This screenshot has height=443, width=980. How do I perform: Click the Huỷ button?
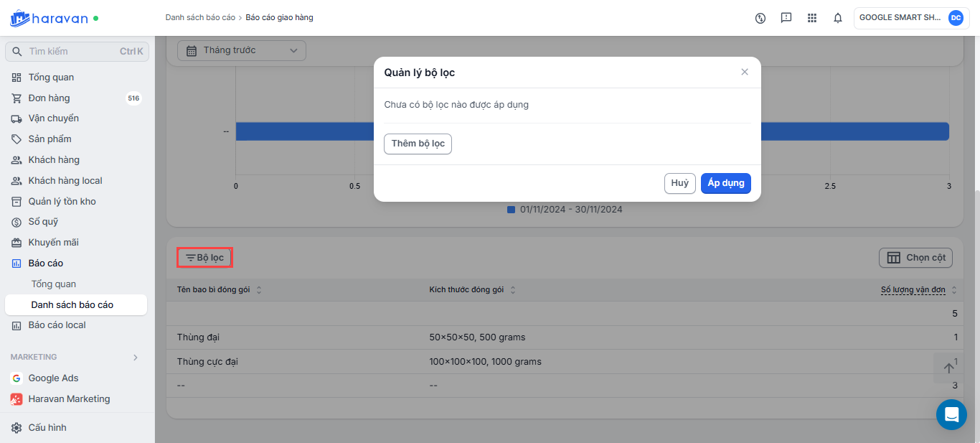pos(679,183)
